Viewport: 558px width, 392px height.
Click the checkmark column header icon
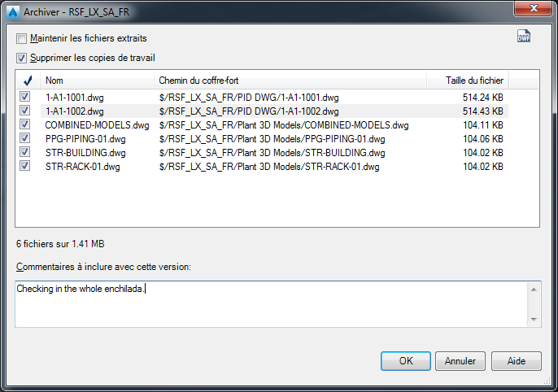coord(28,81)
